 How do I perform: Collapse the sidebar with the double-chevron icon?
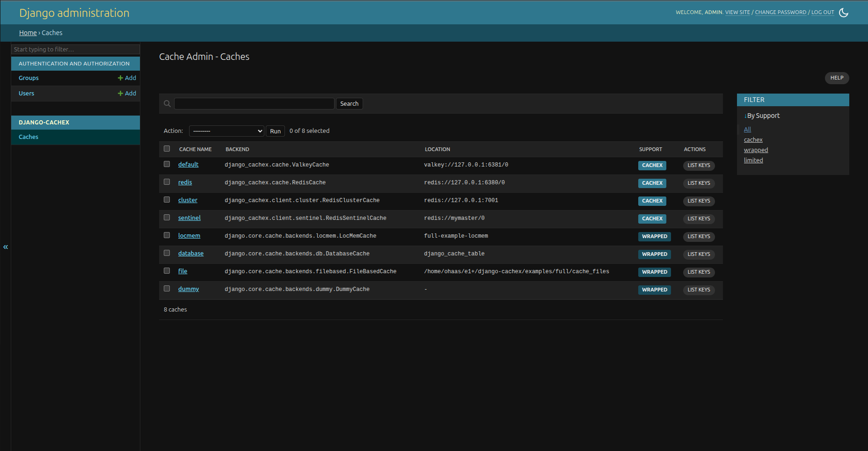pyautogui.click(x=6, y=247)
